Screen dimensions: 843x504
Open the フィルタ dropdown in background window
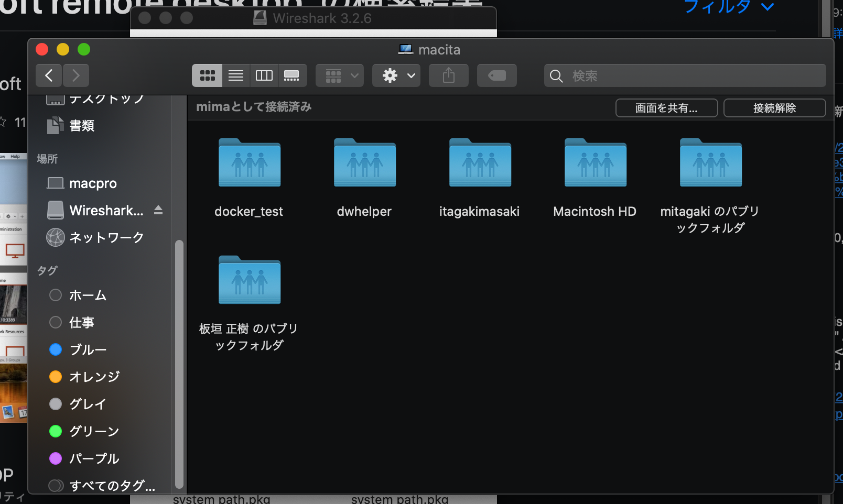[x=729, y=7]
